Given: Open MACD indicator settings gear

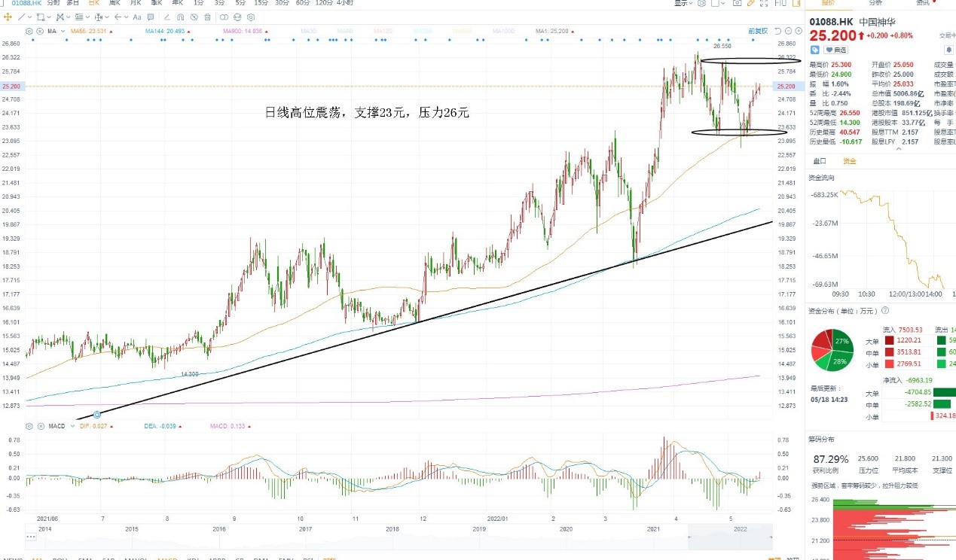Looking at the screenshot, I should pyautogui.click(x=29, y=426).
